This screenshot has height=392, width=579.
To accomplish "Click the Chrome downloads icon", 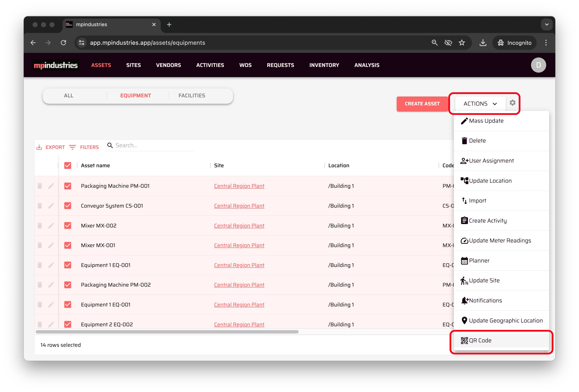I will (483, 43).
